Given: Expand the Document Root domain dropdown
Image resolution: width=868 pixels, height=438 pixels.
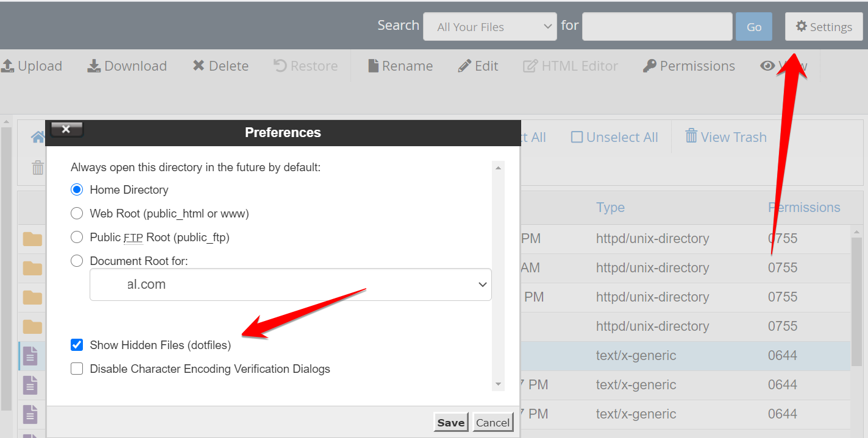Looking at the screenshot, I should click(x=290, y=284).
